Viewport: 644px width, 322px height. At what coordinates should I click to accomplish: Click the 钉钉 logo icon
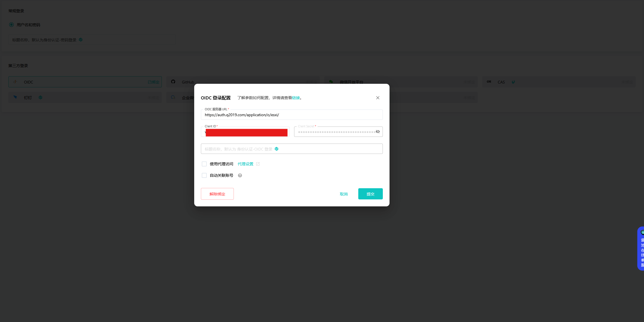tap(15, 97)
